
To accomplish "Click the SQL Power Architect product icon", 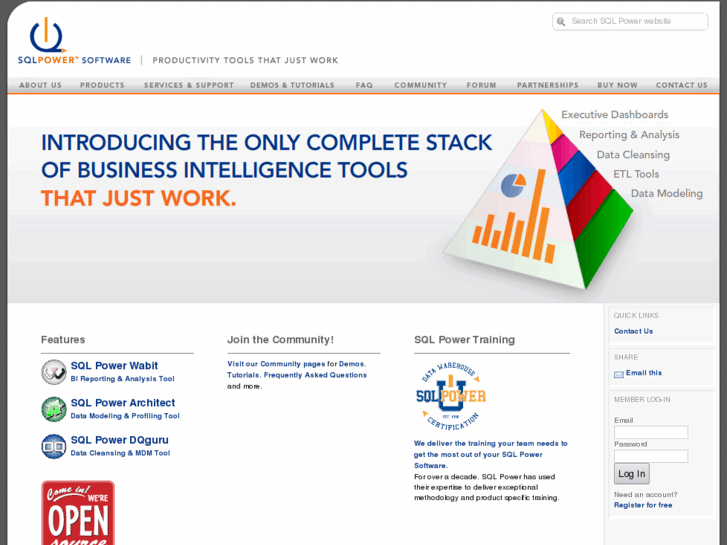I will pos(54,409).
